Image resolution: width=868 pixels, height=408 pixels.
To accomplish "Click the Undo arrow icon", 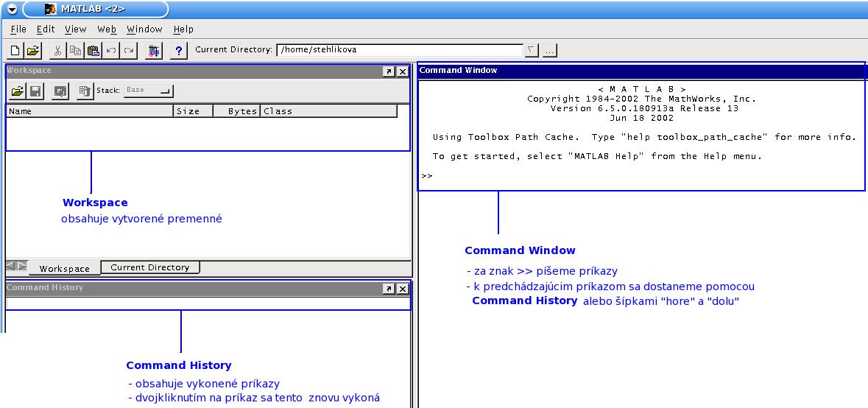I will point(111,51).
